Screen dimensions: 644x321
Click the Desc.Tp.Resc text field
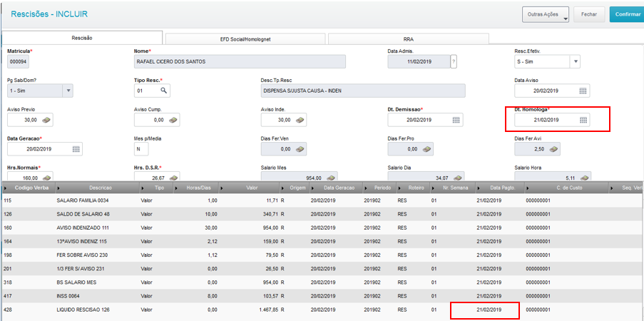pos(363,91)
